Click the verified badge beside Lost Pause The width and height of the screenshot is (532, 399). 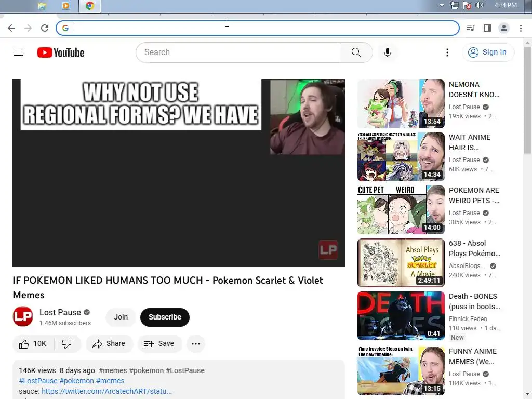pos(87,312)
